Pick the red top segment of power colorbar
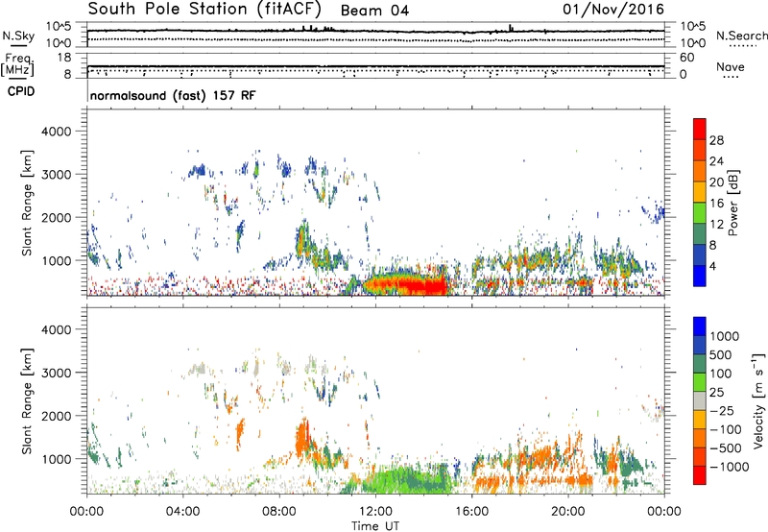Screen dimensions: 768x532 coord(700,130)
